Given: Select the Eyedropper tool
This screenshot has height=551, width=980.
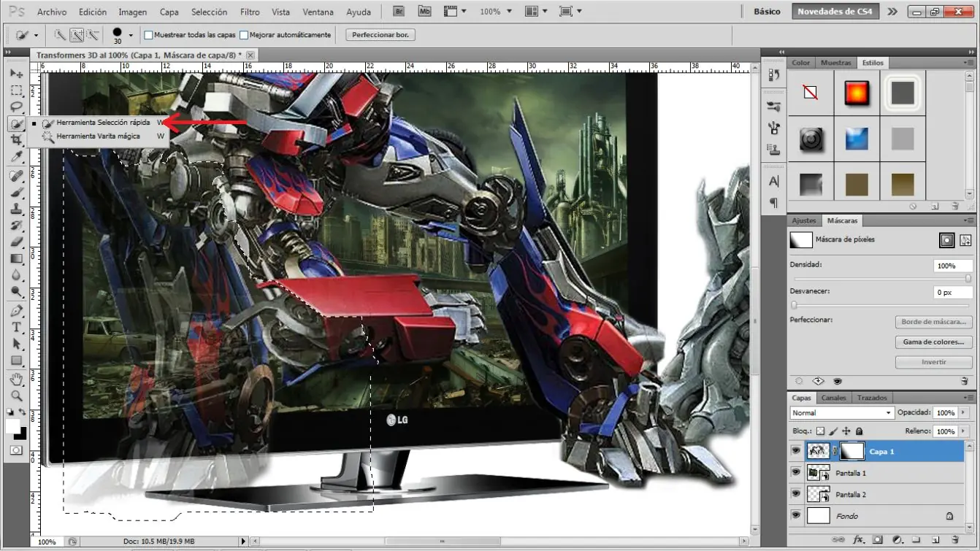Looking at the screenshot, I should [x=16, y=158].
